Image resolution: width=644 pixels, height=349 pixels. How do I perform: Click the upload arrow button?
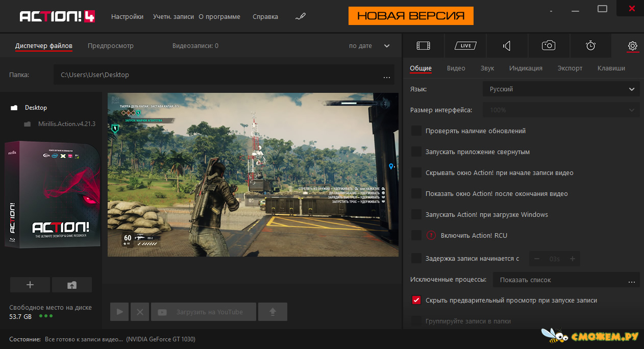273,312
